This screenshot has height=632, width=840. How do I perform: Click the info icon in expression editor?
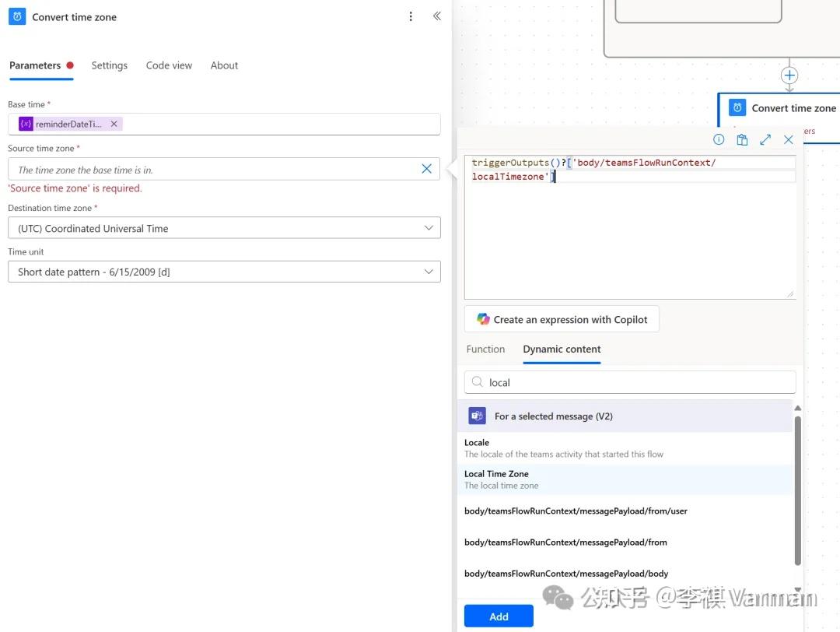point(719,139)
